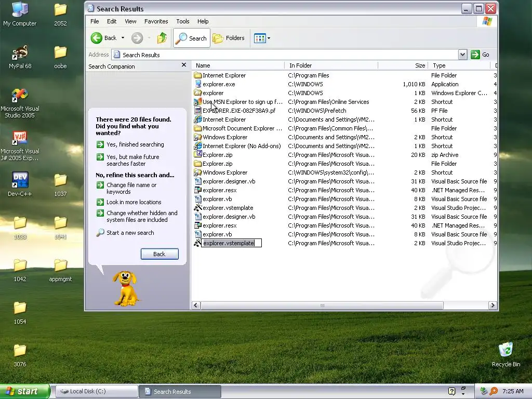Open the File menu
The image size is (532, 399).
point(95,21)
